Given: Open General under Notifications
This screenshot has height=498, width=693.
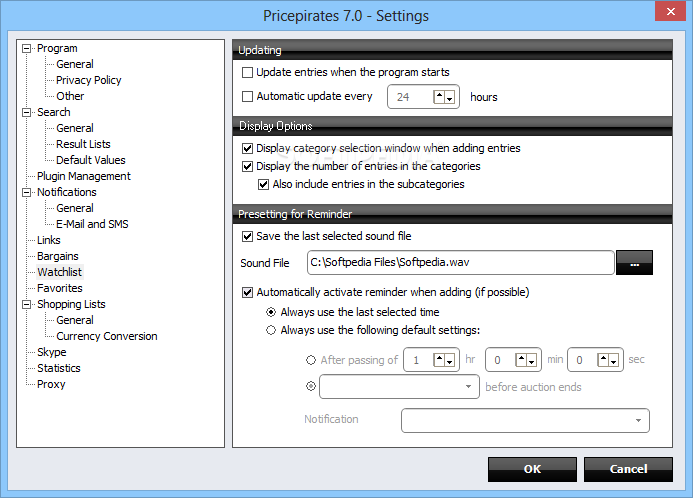Looking at the screenshot, I should coord(75,209).
